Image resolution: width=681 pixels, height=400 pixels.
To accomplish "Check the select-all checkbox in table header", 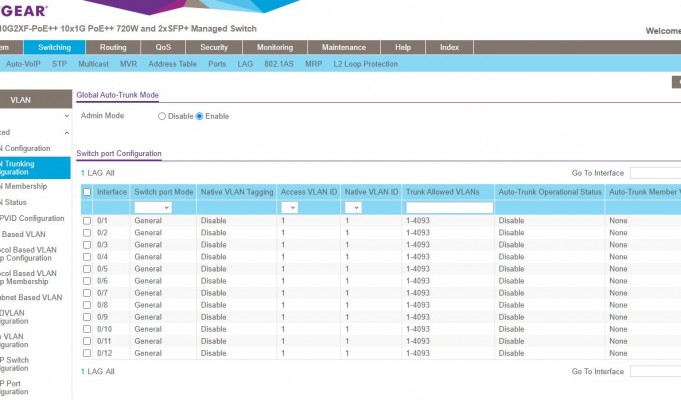I will click(x=87, y=191).
